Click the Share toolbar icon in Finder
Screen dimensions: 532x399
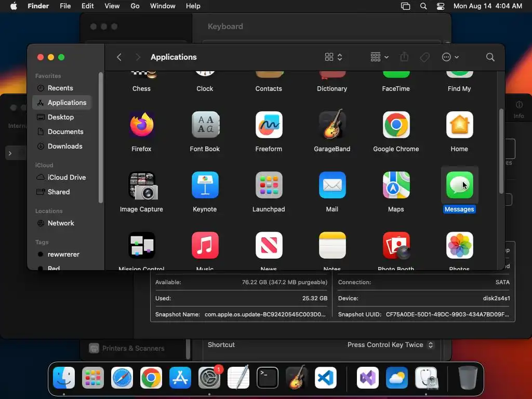tap(404, 57)
